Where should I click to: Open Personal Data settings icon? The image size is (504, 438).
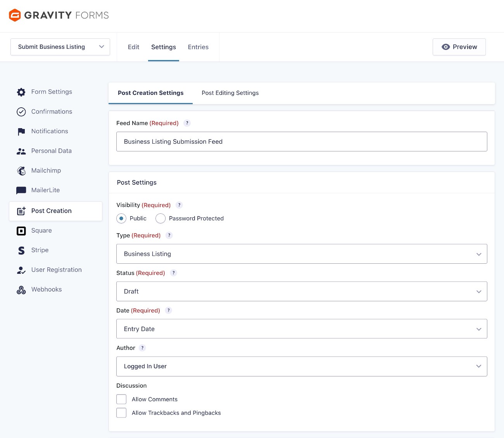[21, 151]
